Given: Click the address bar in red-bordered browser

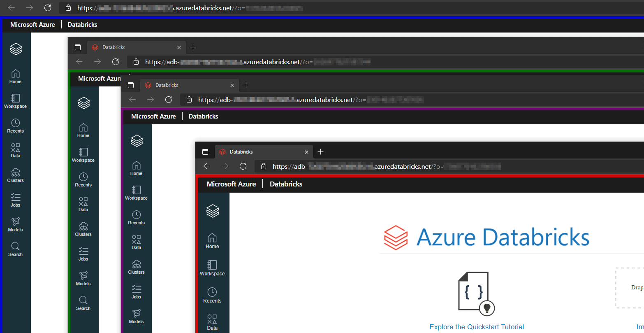Looking at the screenshot, I should [449, 167].
